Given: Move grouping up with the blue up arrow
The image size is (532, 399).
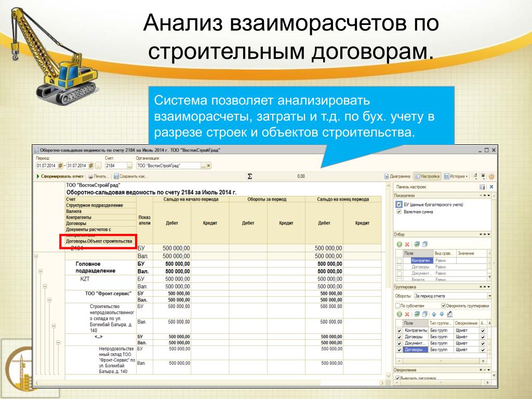Looking at the screenshot, I should (x=434, y=314).
